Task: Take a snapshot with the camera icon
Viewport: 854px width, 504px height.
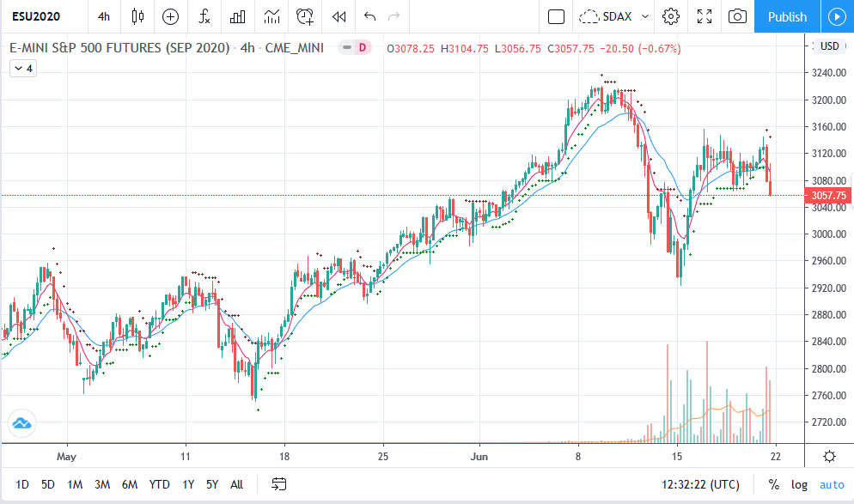Action: (737, 16)
